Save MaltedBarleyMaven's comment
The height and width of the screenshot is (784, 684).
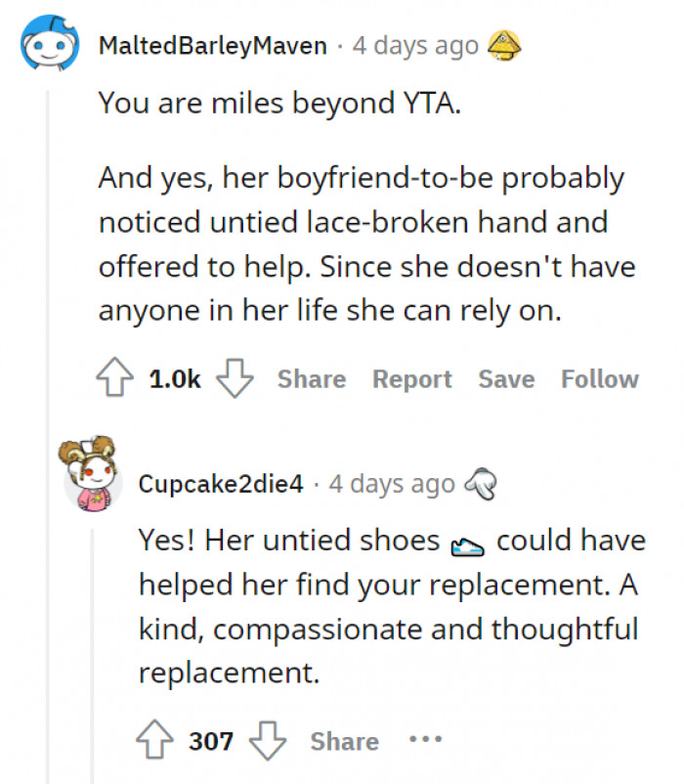pyautogui.click(x=505, y=379)
